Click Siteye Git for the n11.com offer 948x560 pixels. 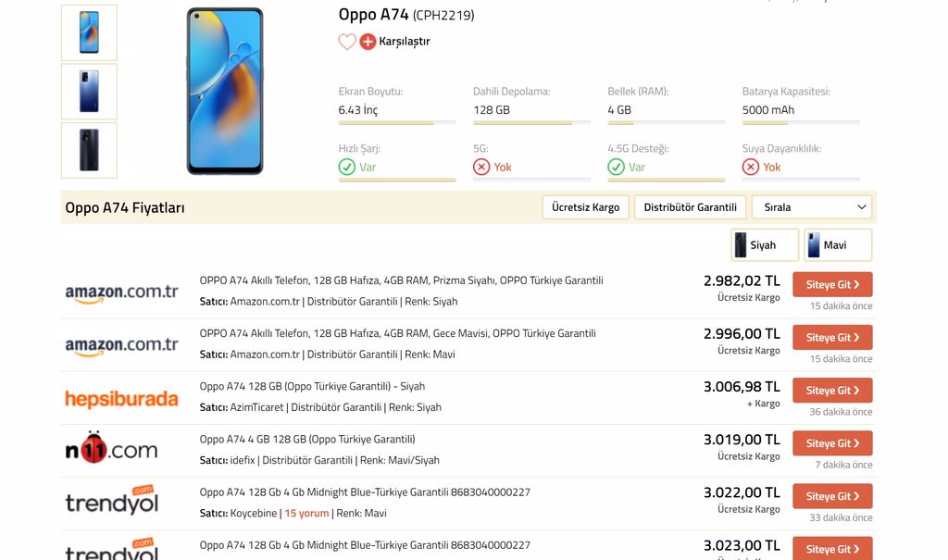pos(832,443)
